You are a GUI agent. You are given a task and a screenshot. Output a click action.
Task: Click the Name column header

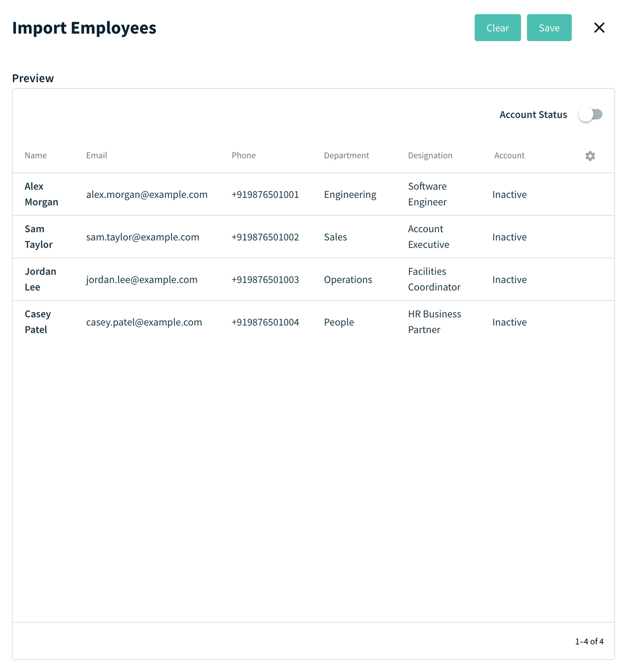[x=36, y=155]
